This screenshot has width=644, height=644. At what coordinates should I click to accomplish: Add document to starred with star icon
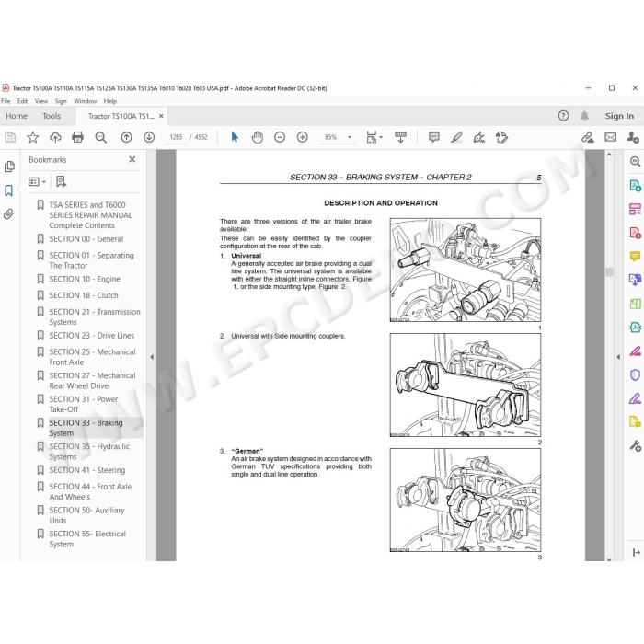click(x=33, y=137)
